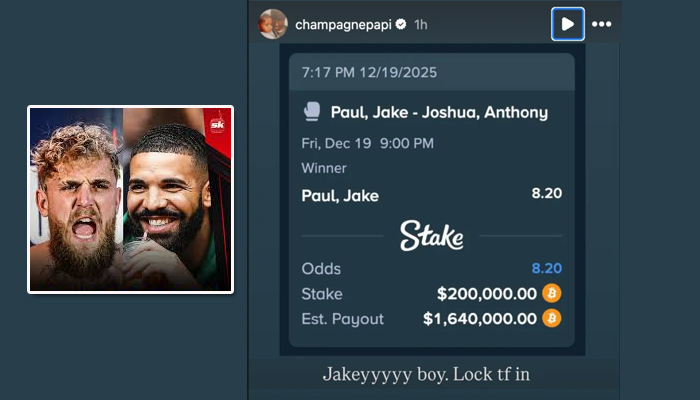Open the Jake Paul and Drake thumbnail image
The width and height of the screenshot is (700, 400).
point(130,200)
